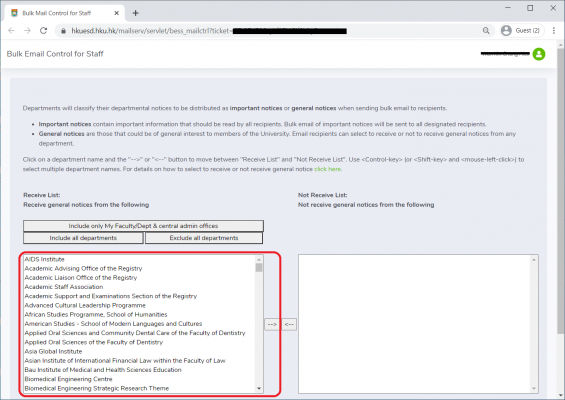Click Not Receive List scrollbar up arrow
Screen dimensions: 565x400
coord(534,260)
